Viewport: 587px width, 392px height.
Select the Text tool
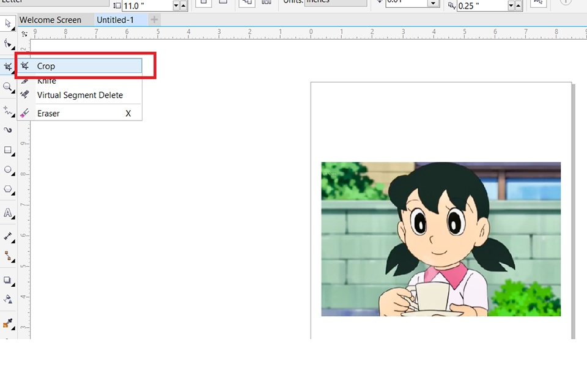(8, 213)
